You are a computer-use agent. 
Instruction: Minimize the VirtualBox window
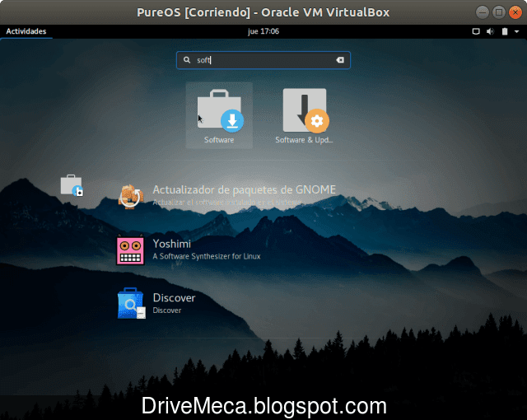pyautogui.click(x=483, y=12)
